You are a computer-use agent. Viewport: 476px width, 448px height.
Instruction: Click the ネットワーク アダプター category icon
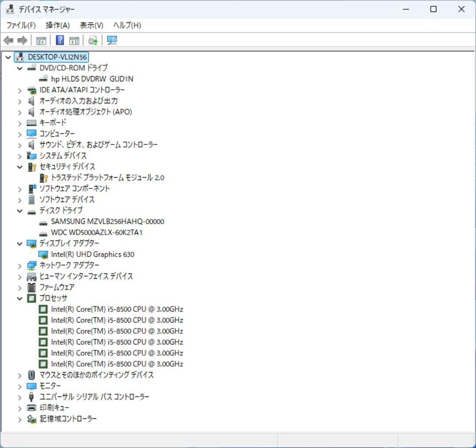[31, 265]
